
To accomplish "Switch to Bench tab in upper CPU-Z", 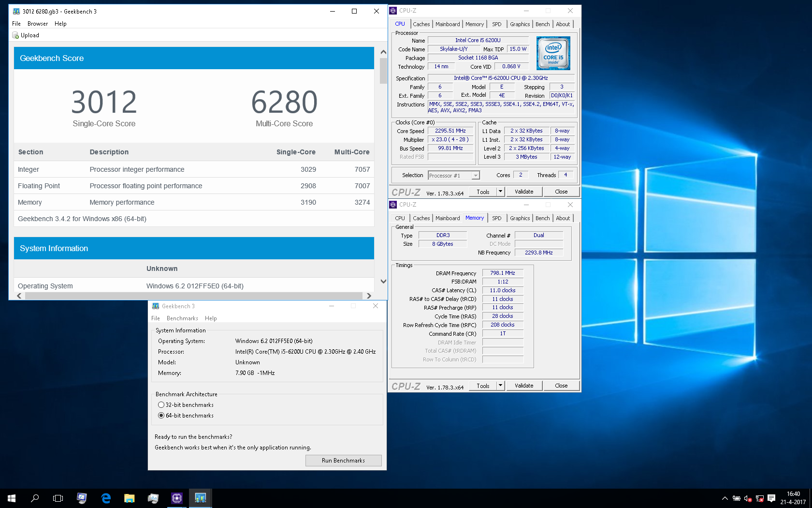I will (542, 24).
